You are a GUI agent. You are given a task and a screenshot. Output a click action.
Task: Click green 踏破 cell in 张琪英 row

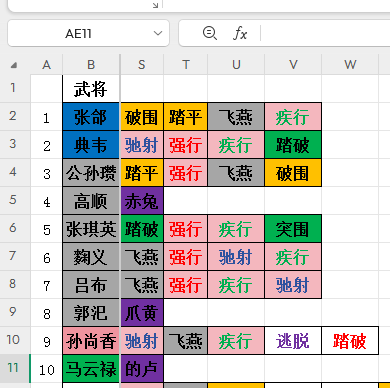[x=142, y=229]
